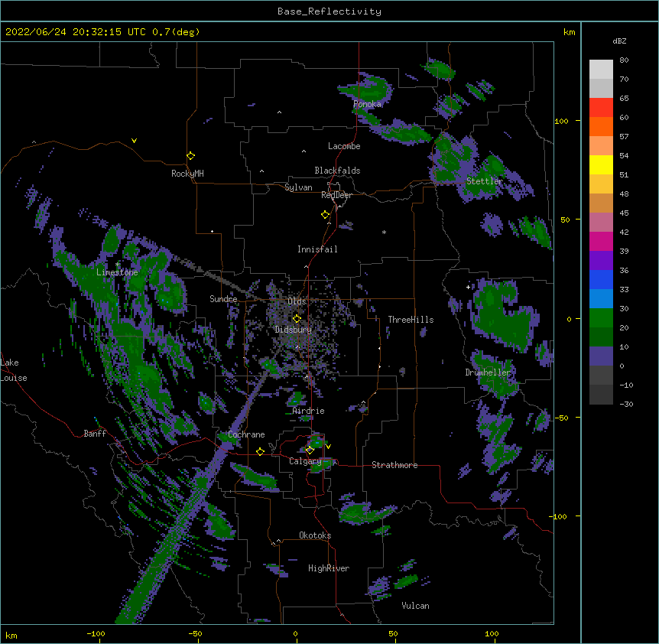Click the Base_Reflectivity title
This screenshot has width=659, height=644.
(x=329, y=11)
